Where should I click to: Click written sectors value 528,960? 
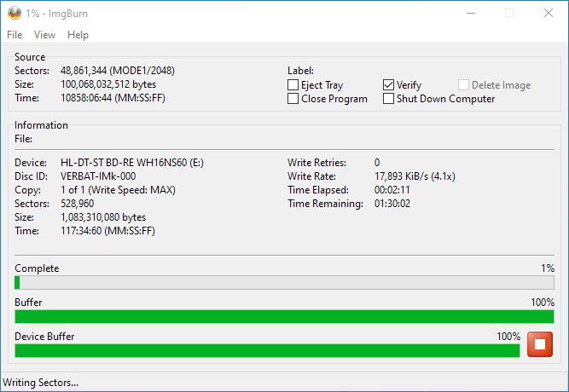click(78, 204)
